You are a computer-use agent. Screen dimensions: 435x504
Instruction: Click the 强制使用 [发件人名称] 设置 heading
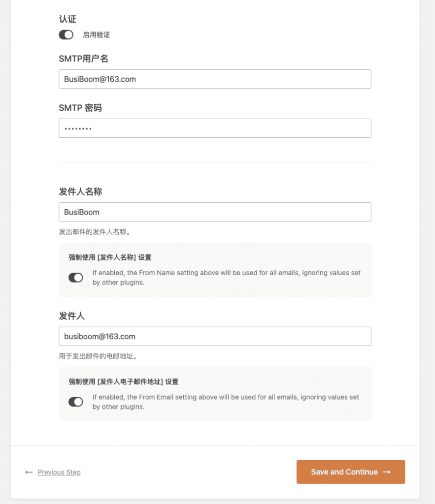(x=110, y=257)
